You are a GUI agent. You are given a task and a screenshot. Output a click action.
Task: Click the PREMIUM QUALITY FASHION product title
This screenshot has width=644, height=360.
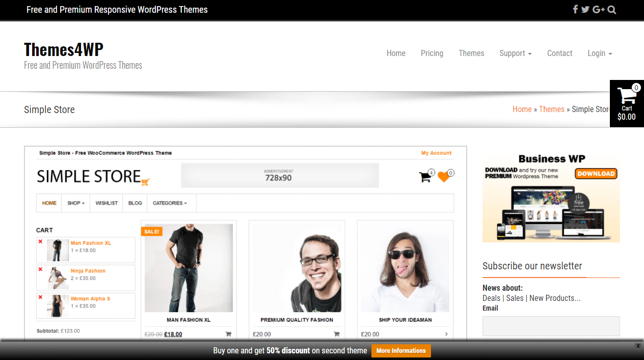[297, 320]
